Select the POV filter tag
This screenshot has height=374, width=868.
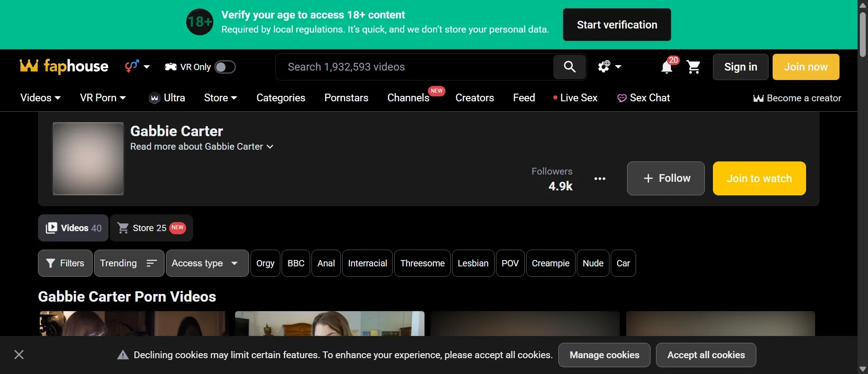(510, 263)
